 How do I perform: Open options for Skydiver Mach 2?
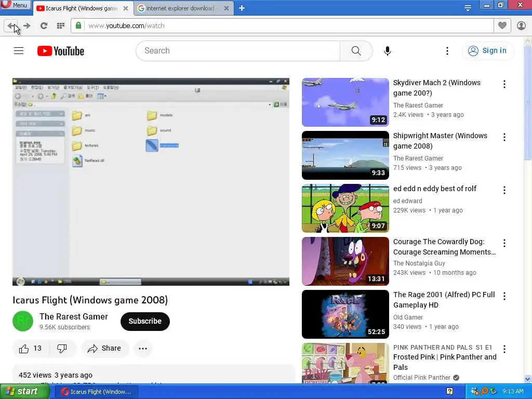504,84
